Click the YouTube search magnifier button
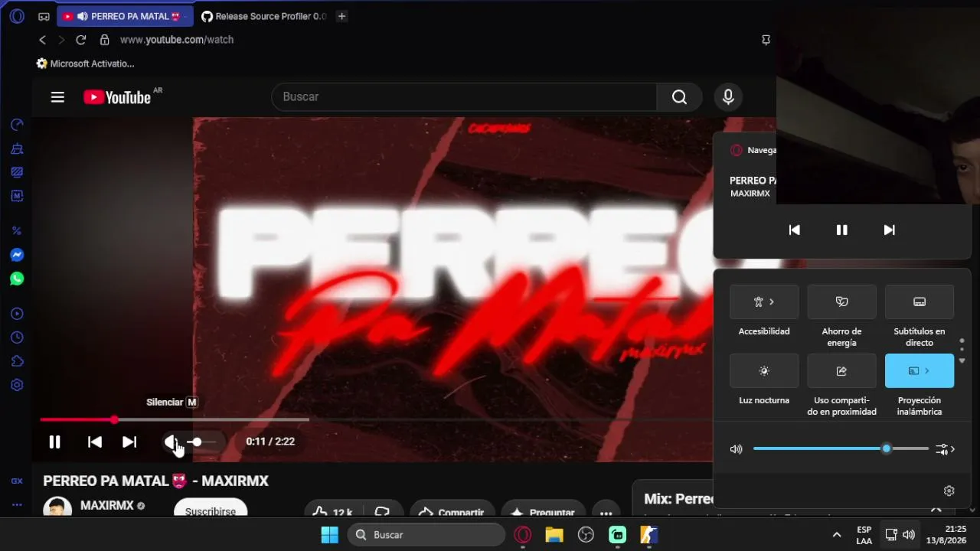Image resolution: width=980 pixels, height=551 pixels. pos(679,97)
